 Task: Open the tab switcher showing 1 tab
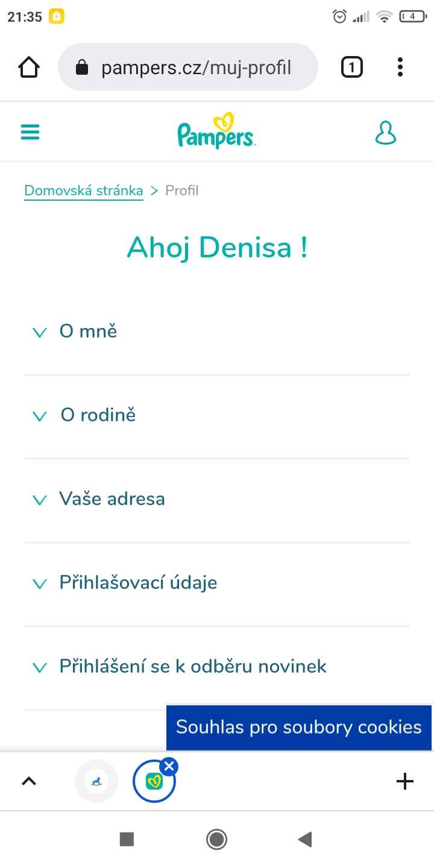pos(352,67)
